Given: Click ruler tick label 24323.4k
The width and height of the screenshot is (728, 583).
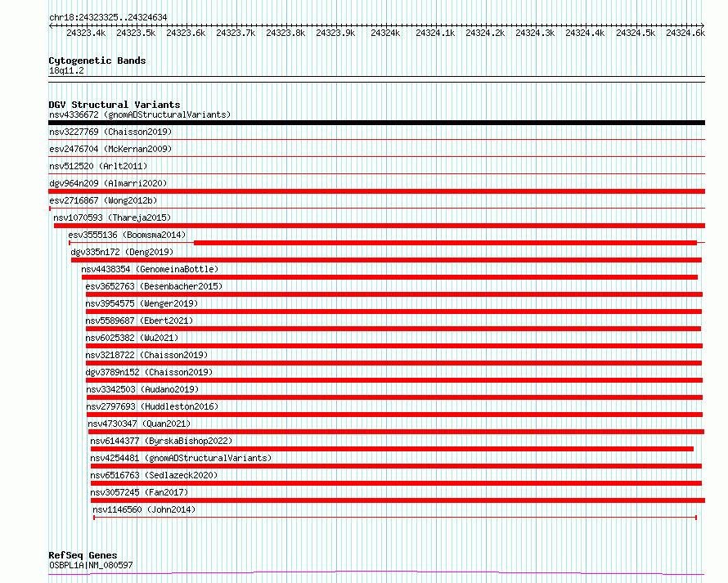Looking at the screenshot, I should [x=86, y=33].
